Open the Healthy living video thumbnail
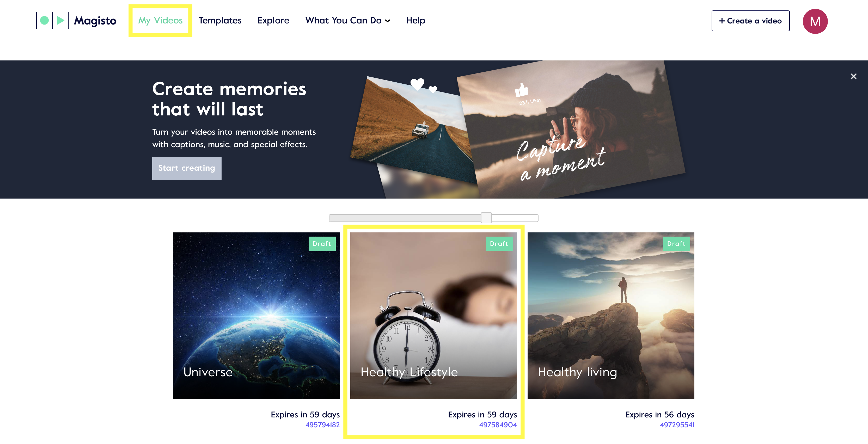The width and height of the screenshot is (868, 444). (x=610, y=316)
